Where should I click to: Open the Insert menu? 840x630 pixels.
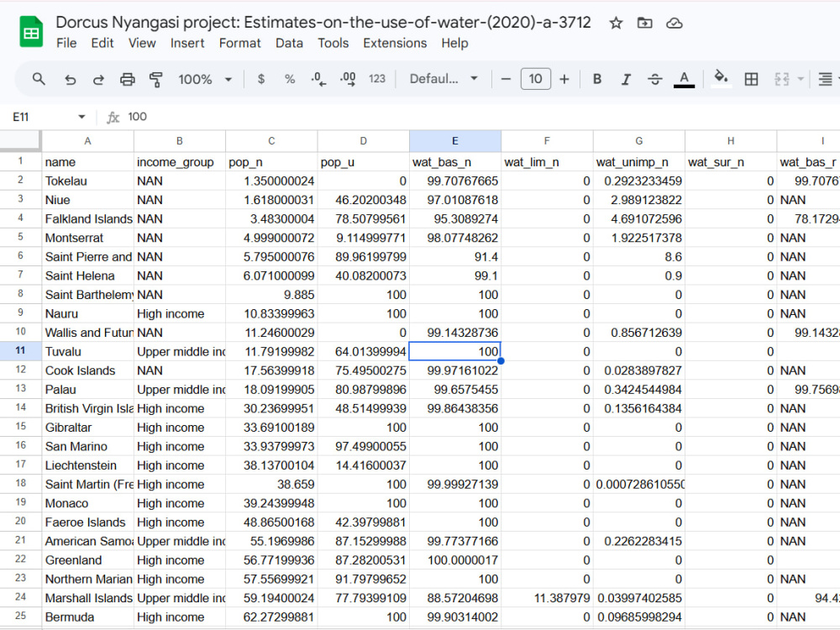click(187, 43)
